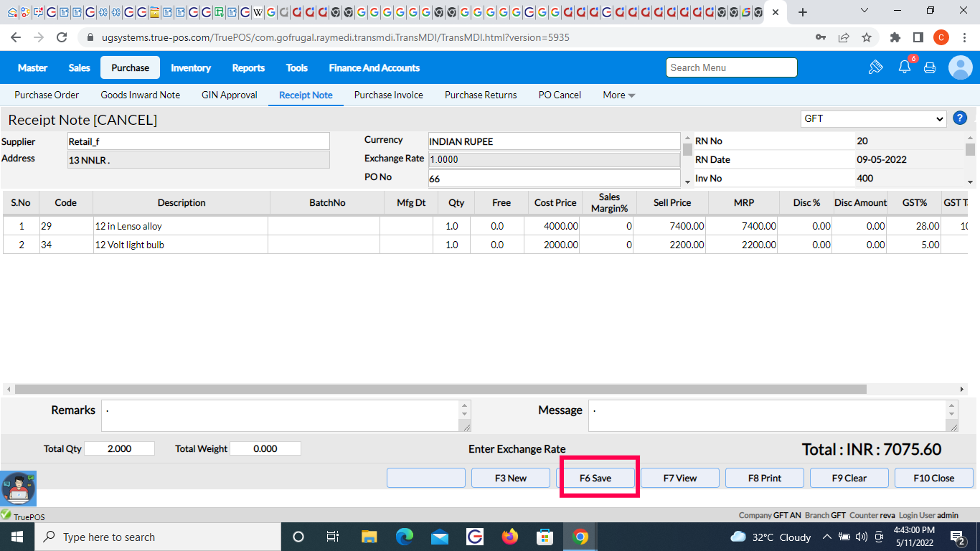The width and height of the screenshot is (980, 551).
Task: Switch to the Goods Inward Note tab
Action: tap(140, 95)
